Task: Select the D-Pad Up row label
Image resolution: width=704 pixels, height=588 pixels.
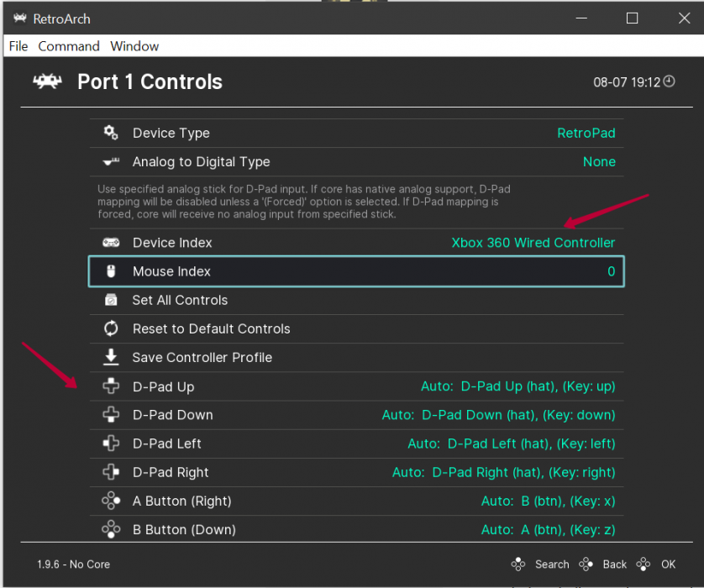Action: (164, 386)
